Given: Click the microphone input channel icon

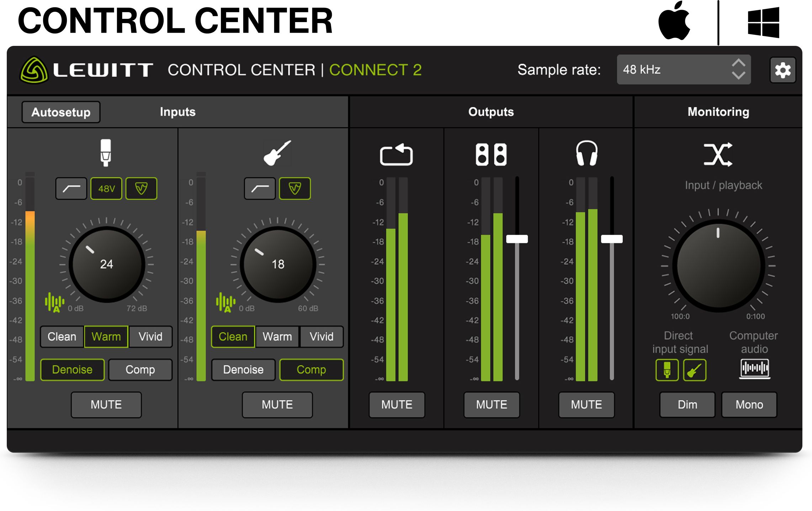Looking at the screenshot, I should pos(106,153).
